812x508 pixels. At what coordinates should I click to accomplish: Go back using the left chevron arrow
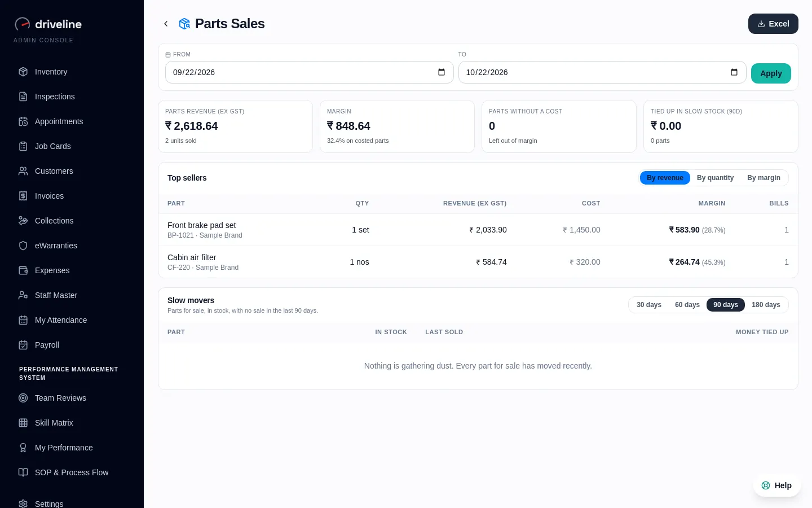[166, 24]
